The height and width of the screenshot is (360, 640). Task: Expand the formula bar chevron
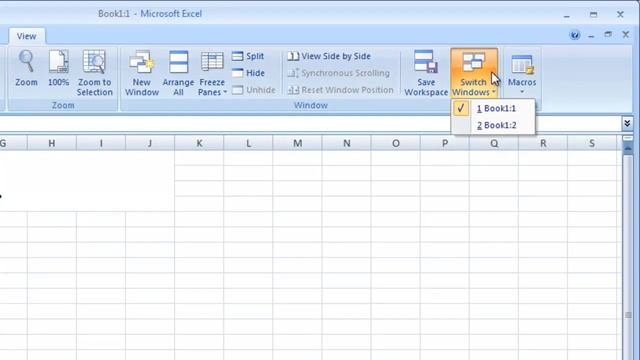click(x=627, y=123)
